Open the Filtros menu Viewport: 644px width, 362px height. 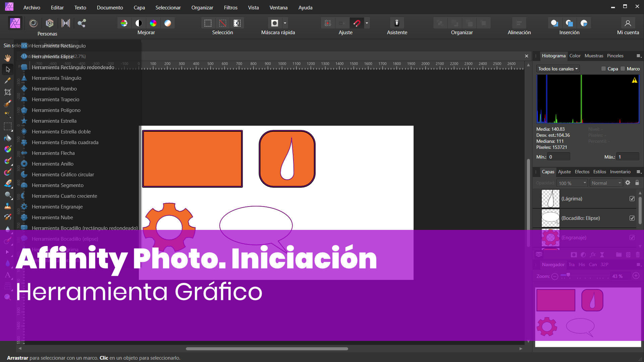point(231,7)
